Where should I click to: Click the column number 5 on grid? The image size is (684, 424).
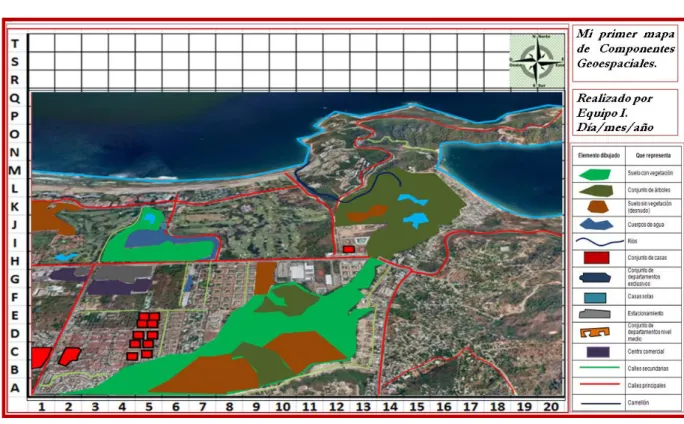pyautogui.click(x=149, y=407)
